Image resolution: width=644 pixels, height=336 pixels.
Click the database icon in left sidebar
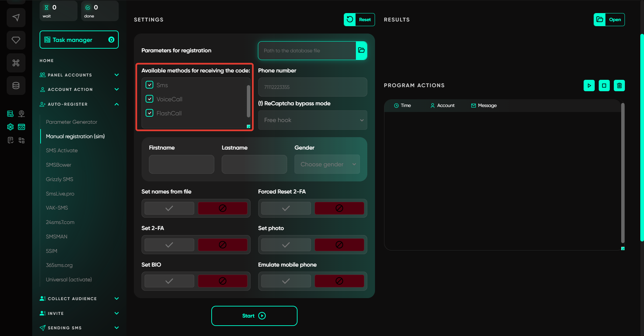[16, 86]
